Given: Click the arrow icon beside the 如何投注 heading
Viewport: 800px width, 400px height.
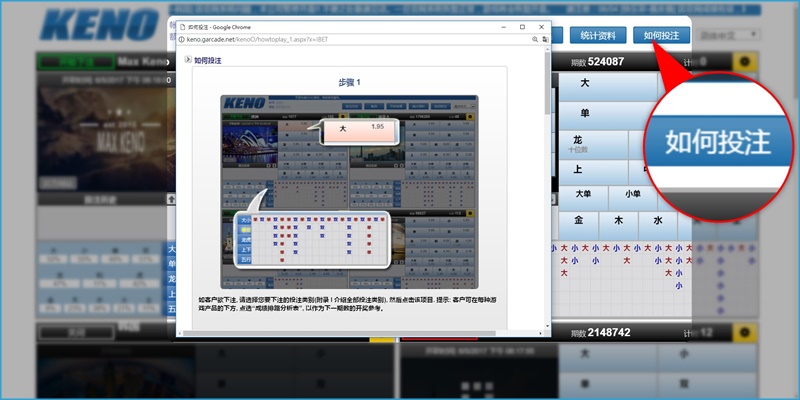Looking at the screenshot, I should point(188,60).
